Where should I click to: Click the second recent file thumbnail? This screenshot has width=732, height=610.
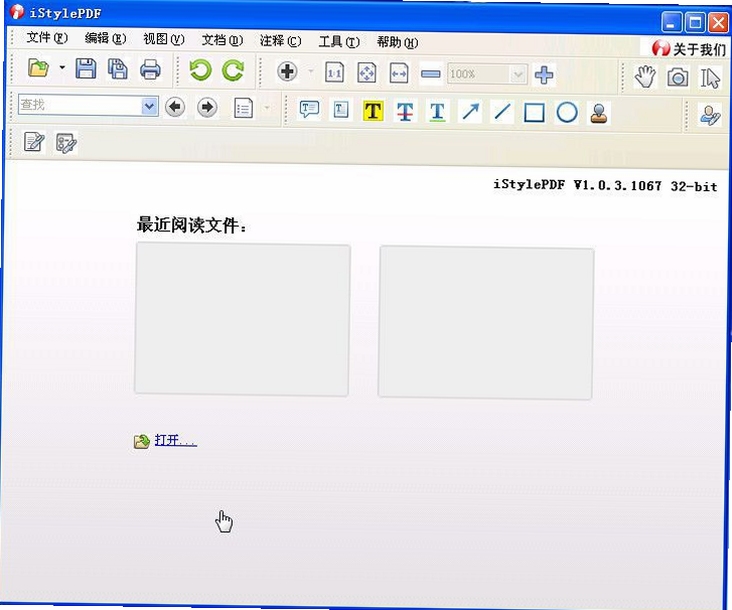point(486,323)
